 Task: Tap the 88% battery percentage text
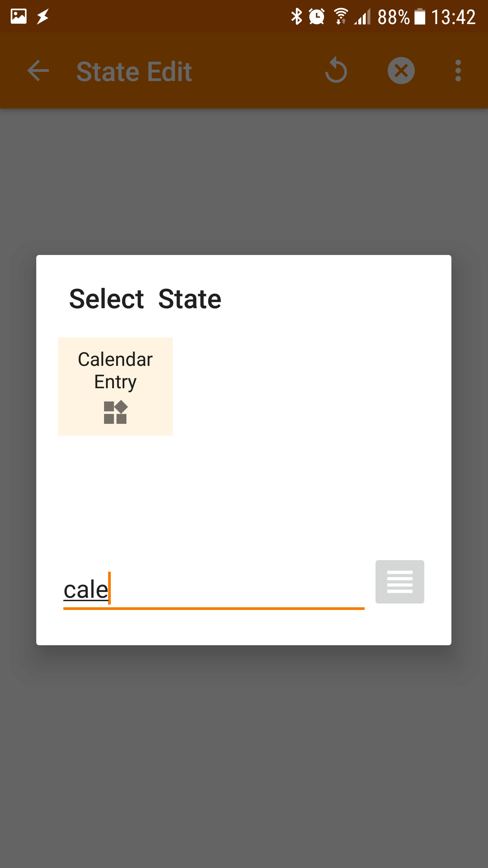394,17
